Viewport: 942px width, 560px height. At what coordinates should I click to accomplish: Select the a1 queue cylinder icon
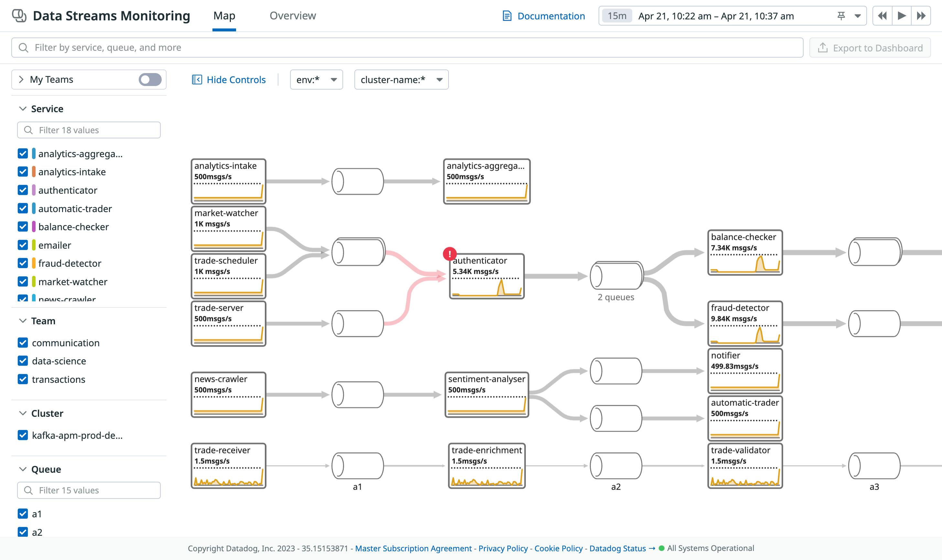pos(357,466)
